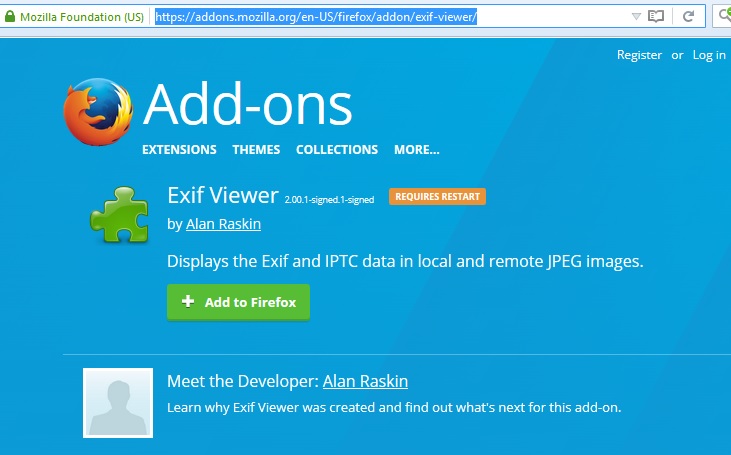This screenshot has width=731, height=455.
Task: Click the Learn why Exif Viewer was created text
Action: 394,407
